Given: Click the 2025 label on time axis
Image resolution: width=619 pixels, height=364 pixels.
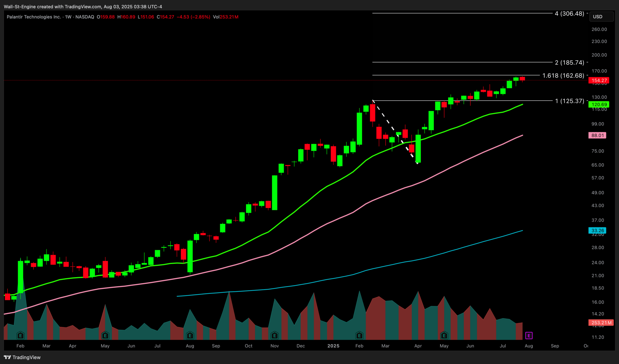Looking at the screenshot, I should click(333, 346).
